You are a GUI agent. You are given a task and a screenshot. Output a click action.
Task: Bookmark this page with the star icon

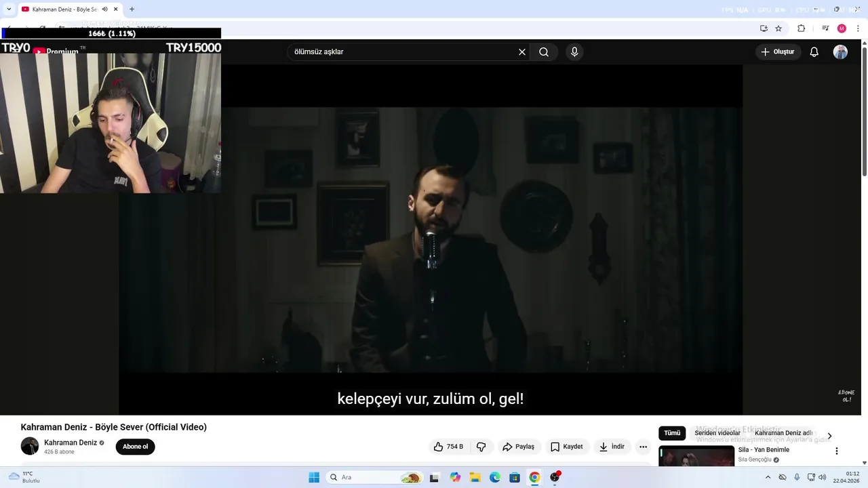click(778, 28)
